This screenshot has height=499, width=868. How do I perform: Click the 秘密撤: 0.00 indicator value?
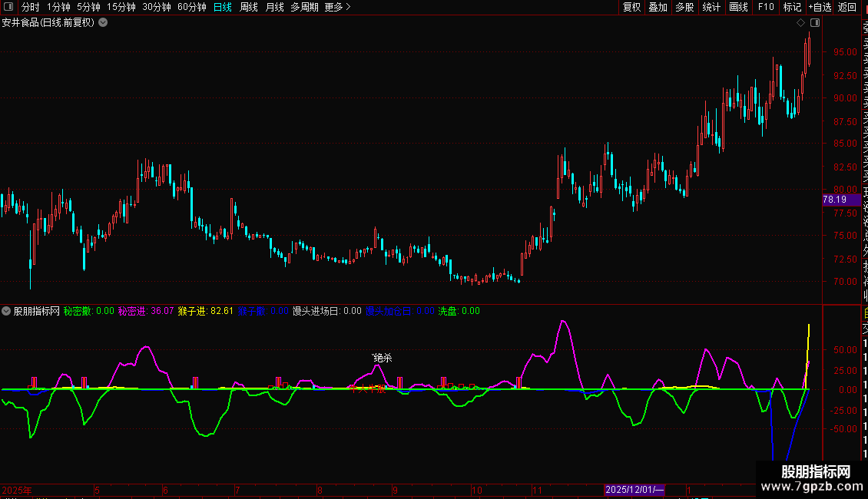88,311
